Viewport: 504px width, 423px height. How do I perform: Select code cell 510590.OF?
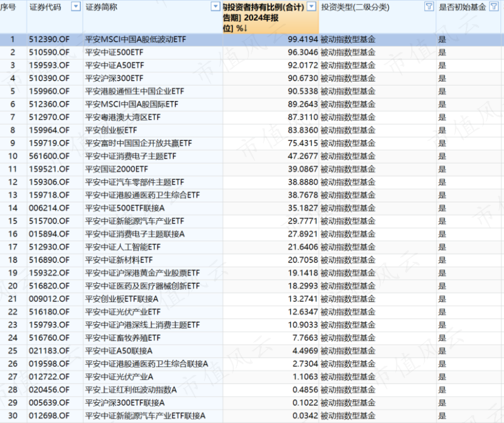(49, 52)
